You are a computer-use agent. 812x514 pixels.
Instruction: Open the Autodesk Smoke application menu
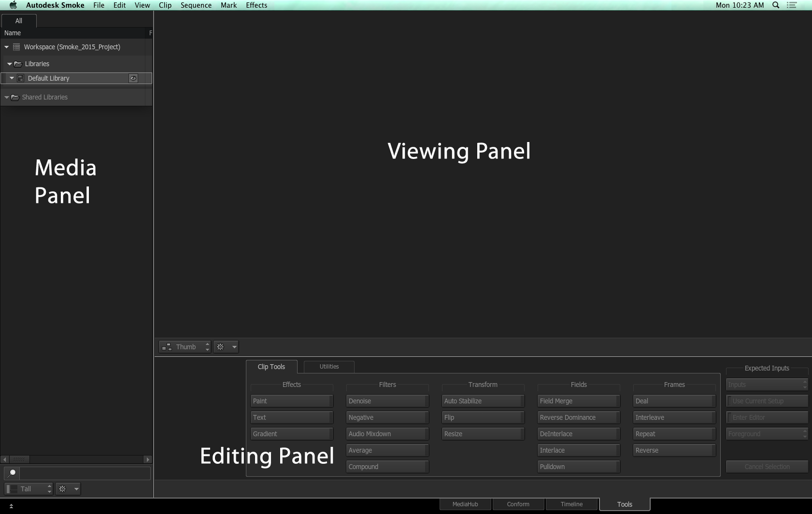click(55, 5)
